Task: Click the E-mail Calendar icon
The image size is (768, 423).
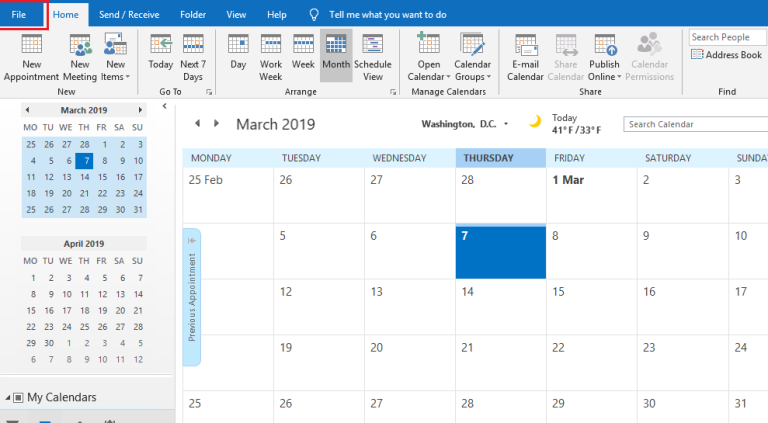Action: (x=526, y=57)
